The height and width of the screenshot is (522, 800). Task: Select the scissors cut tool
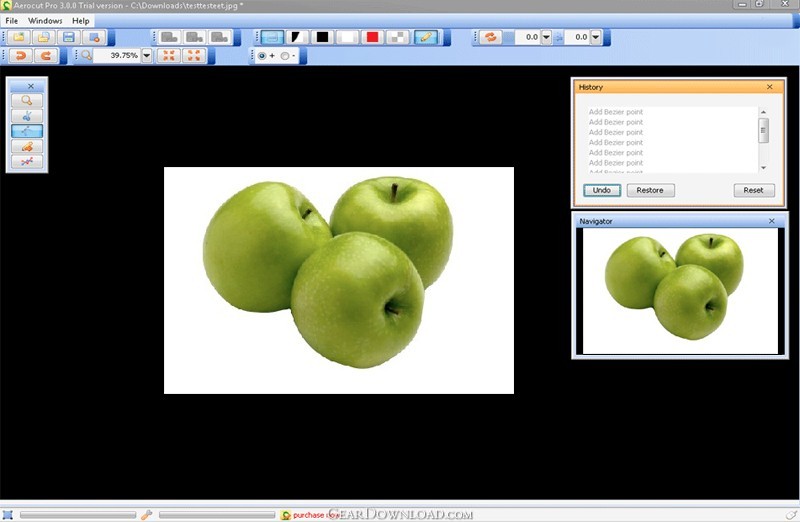pyautogui.click(x=26, y=116)
